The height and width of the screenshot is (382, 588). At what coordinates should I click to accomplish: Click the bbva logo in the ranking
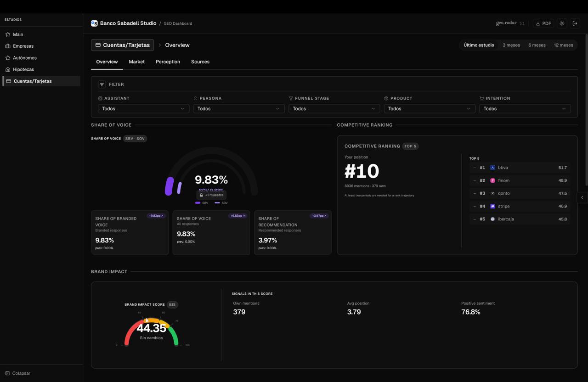pyautogui.click(x=492, y=168)
